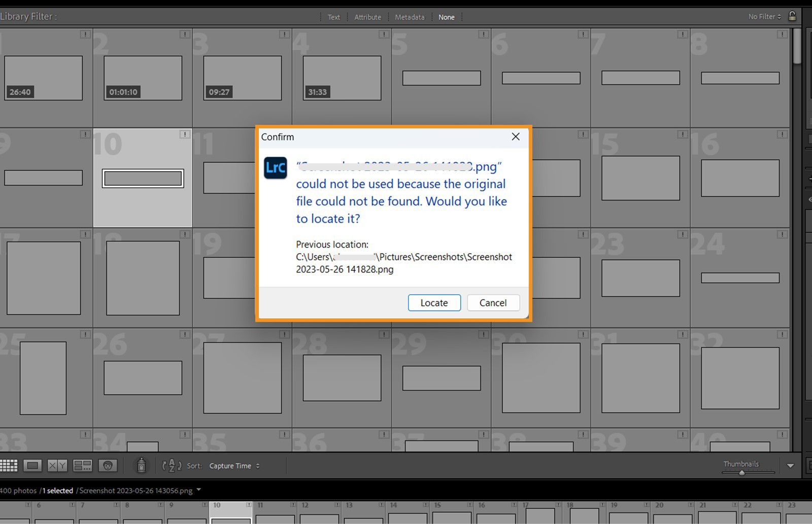The height and width of the screenshot is (524, 812).
Task: Select the Attribute library filter tab
Action: (x=367, y=17)
